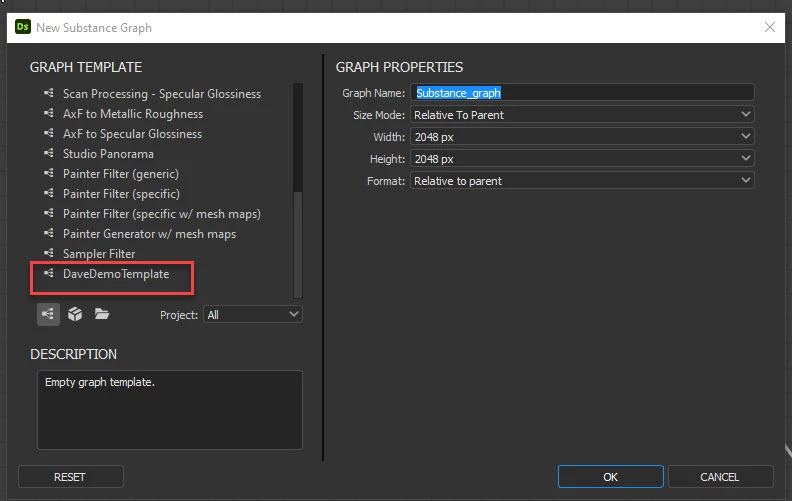Image resolution: width=792 pixels, height=501 pixels.
Task: Select Painter Generator w/ mesh maps
Action: point(149,234)
